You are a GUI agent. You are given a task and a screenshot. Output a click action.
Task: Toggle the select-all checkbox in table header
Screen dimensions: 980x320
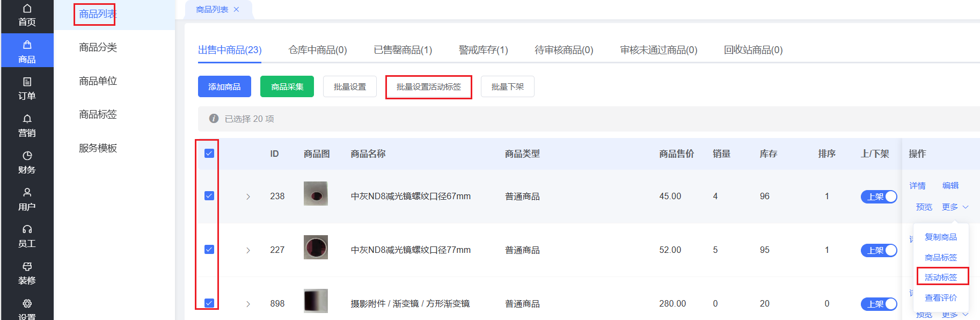pos(209,154)
